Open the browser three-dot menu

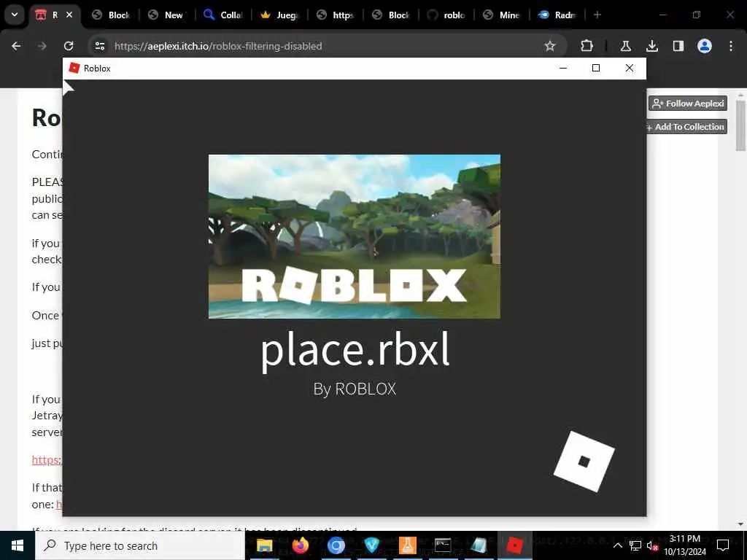tap(730, 46)
